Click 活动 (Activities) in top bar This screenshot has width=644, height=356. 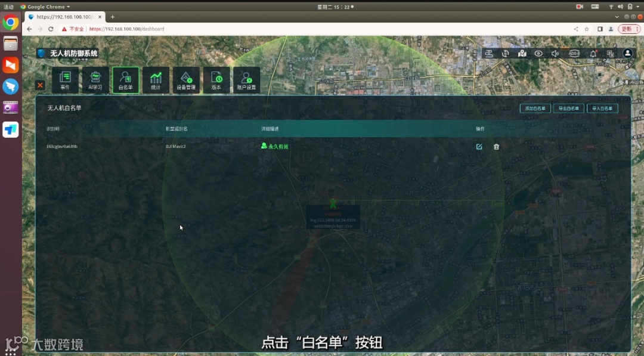(8, 7)
